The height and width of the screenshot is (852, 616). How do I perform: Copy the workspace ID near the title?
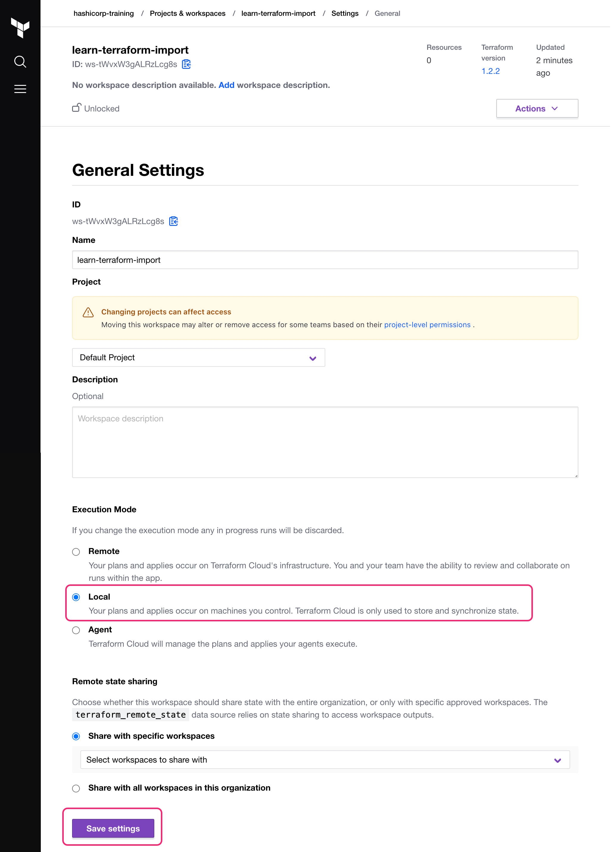click(x=186, y=64)
